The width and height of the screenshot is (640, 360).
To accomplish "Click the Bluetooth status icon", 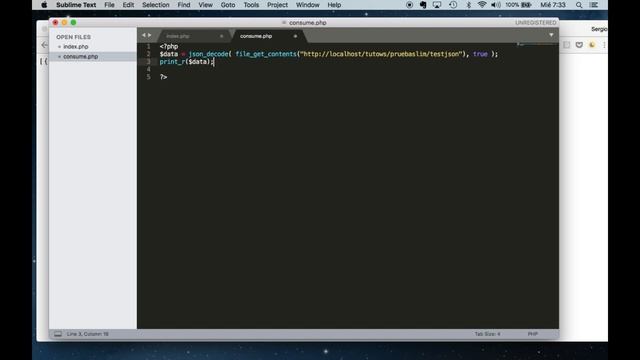I will tap(468, 5).
